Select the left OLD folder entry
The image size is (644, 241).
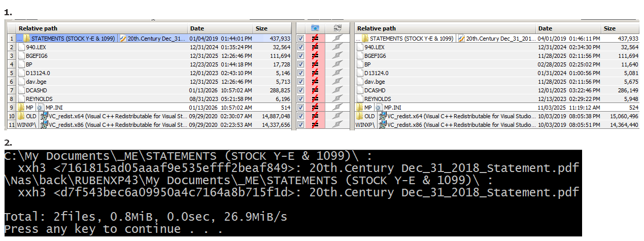pyautogui.click(x=26, y=116)
